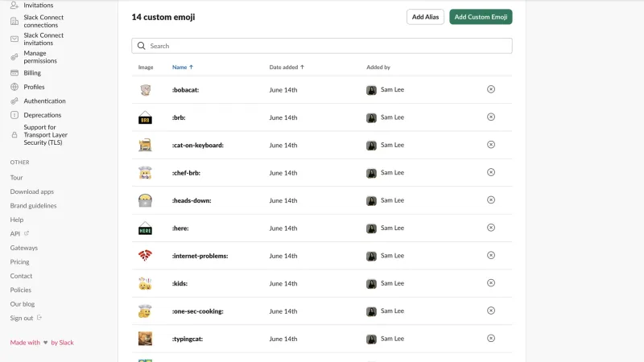Click the chef-brb emoji image

145,173
